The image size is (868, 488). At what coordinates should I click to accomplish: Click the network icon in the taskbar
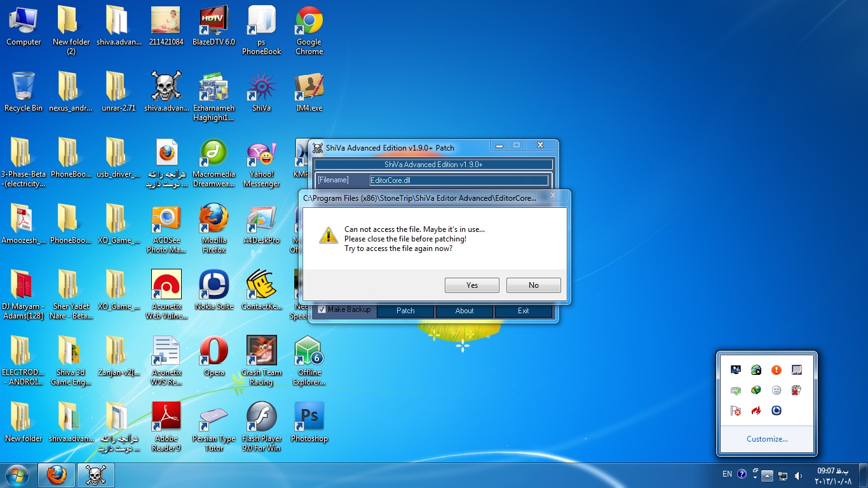[783, 475]
